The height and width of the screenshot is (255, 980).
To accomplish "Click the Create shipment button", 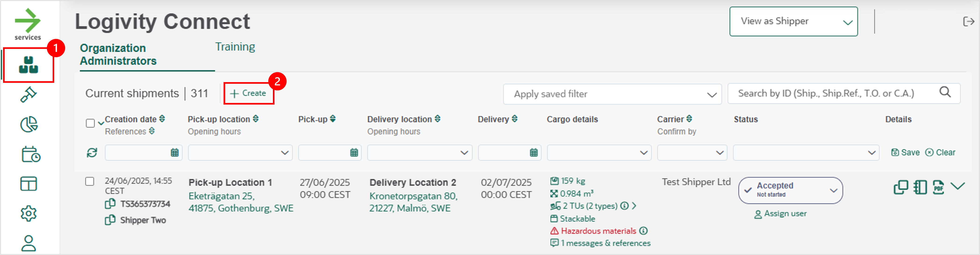I will click(x=248, y=93).
